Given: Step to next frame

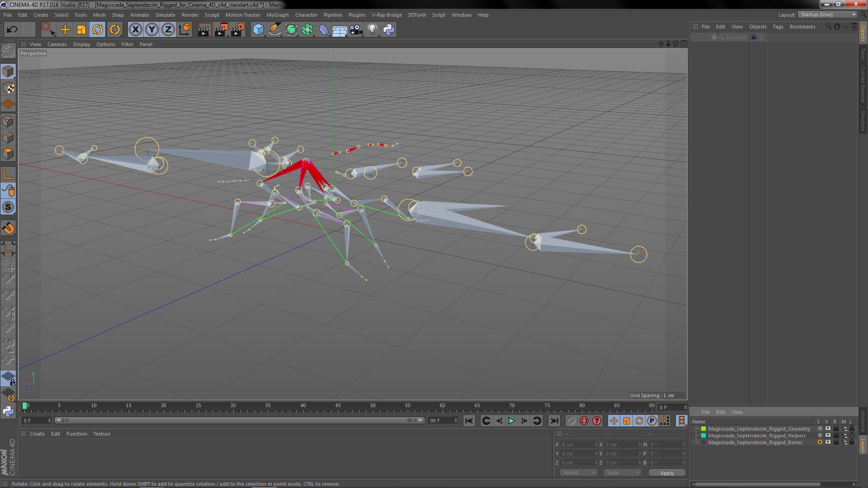Looking at the screenshot, I should click(524, 421).
